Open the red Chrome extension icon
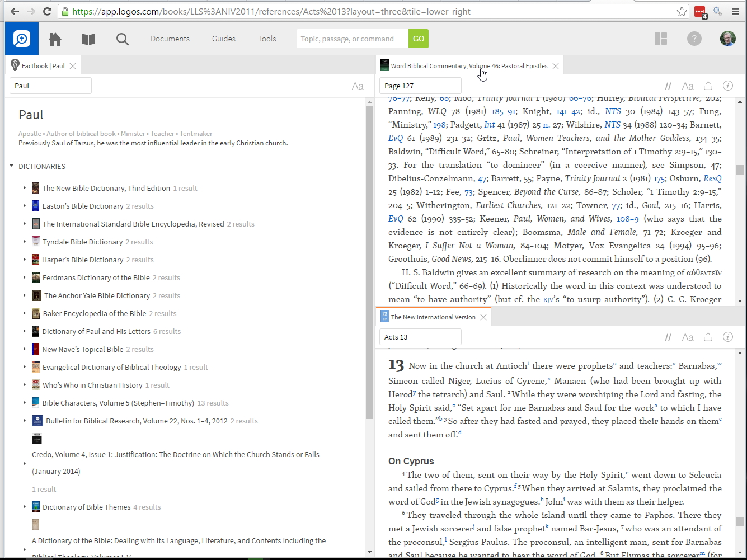 [x=700, y=12]
